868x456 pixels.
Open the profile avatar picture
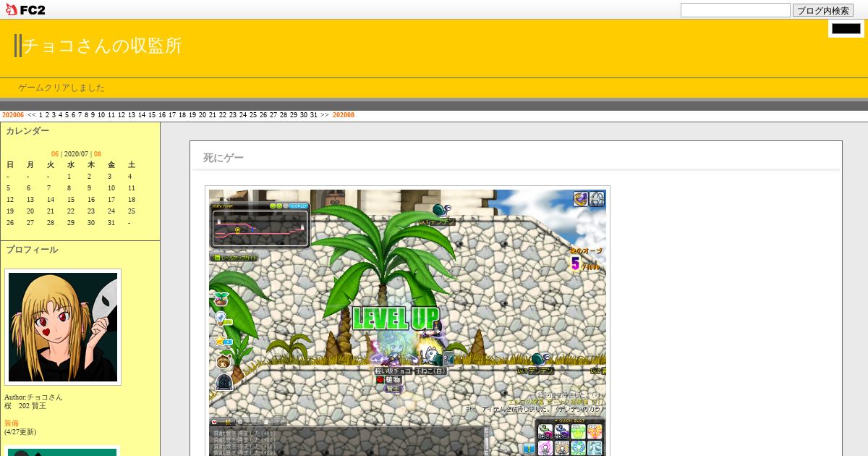click(63, 327)
